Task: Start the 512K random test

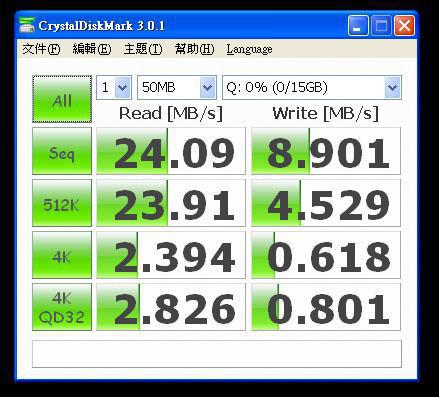Action: [62, 203]
